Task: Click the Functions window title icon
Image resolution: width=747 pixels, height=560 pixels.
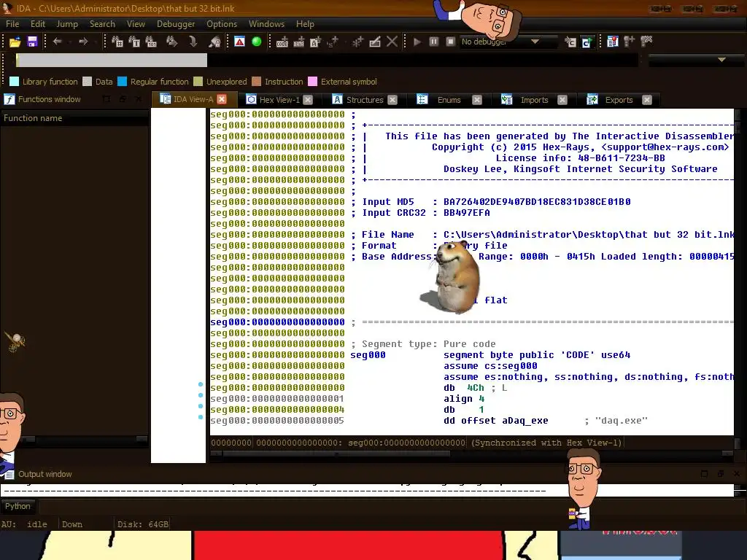Action: pos(9,99)
